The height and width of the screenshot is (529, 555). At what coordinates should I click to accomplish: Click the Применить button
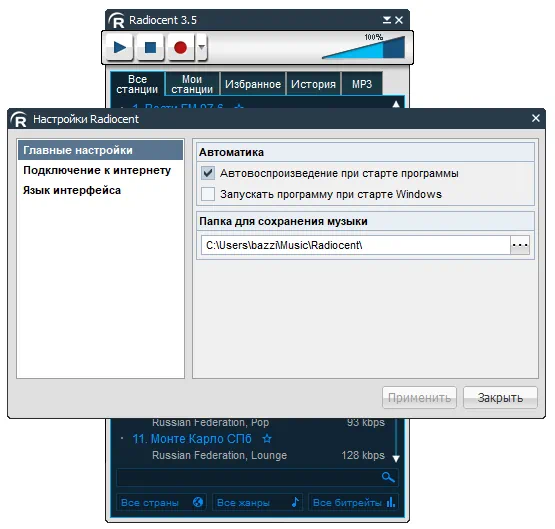tap(419, 397)
